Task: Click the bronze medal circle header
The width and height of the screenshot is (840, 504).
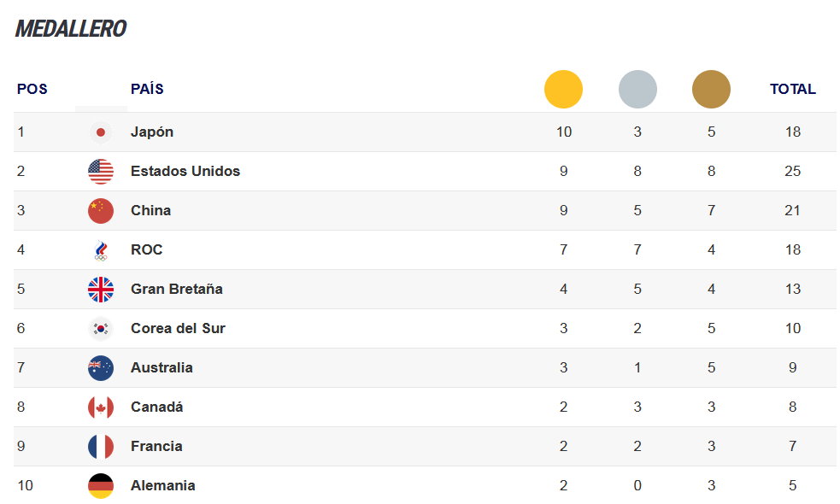Action: [712, 89]
